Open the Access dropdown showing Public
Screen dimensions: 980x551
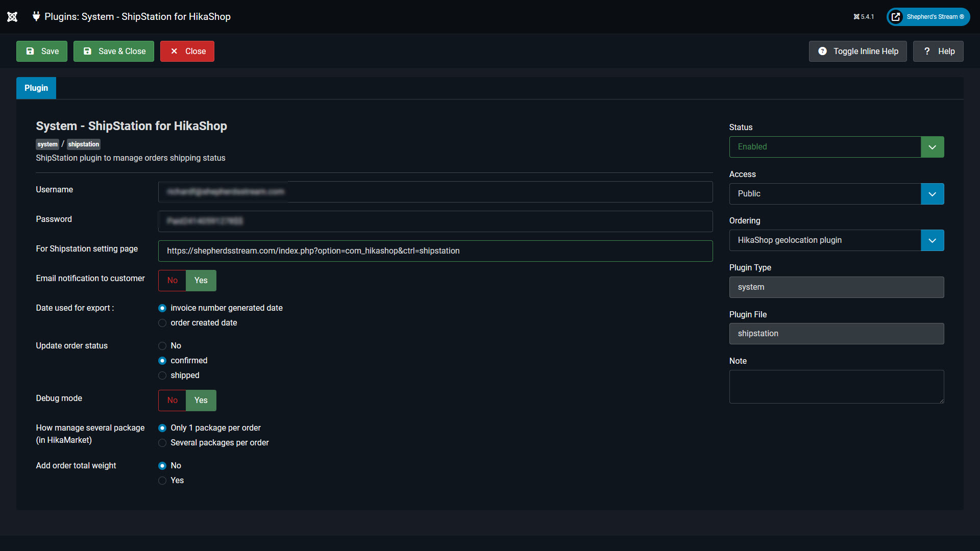click(836, 194)
